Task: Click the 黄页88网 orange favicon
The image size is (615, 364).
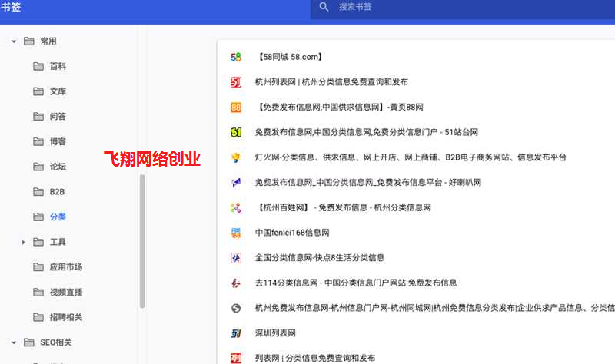Action: click(x=236, y=108)
